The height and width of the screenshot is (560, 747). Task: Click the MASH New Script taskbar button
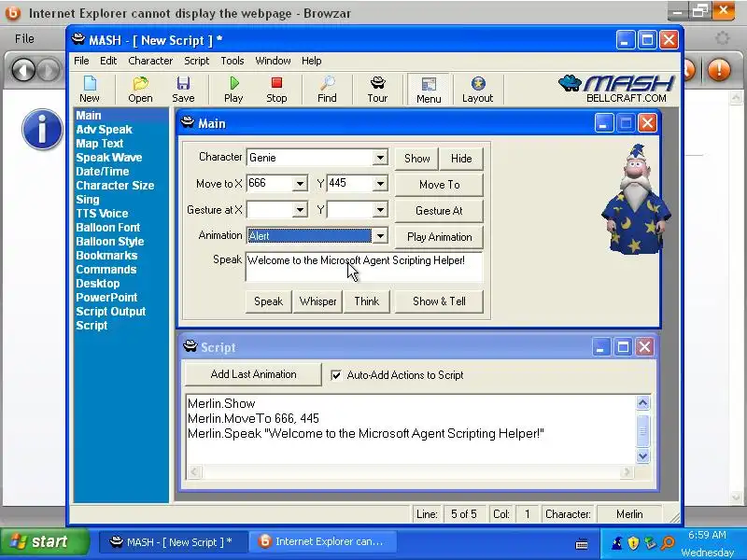(174, 542)
